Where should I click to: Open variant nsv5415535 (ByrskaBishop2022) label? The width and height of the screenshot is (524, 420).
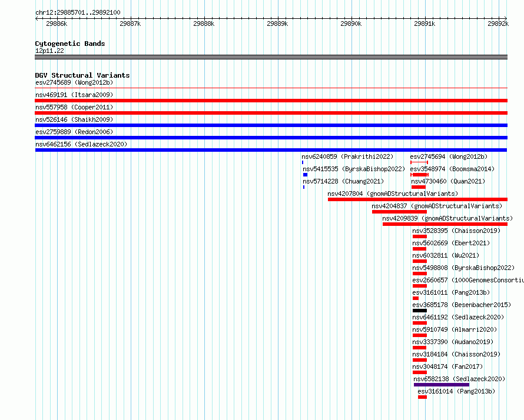click(354, 169)
